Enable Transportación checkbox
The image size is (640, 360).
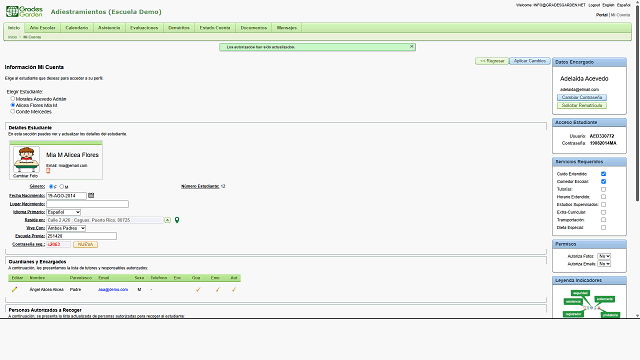coord(603,220)
